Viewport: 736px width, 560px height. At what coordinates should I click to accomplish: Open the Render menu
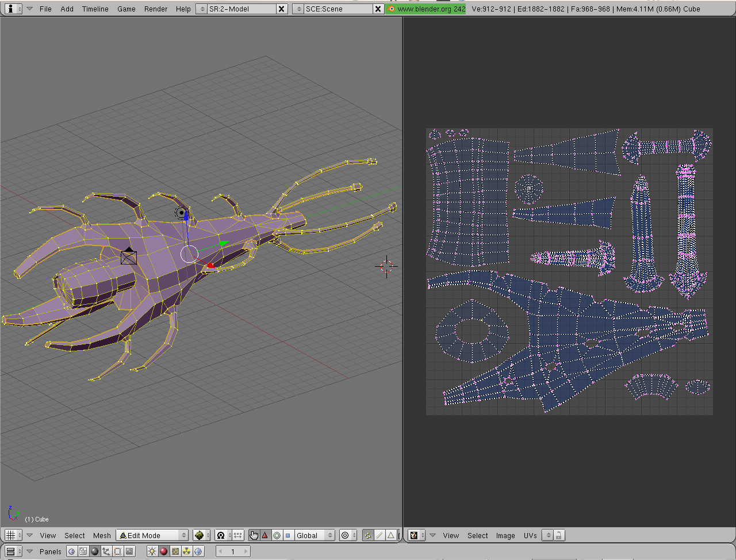pos(156,9)
